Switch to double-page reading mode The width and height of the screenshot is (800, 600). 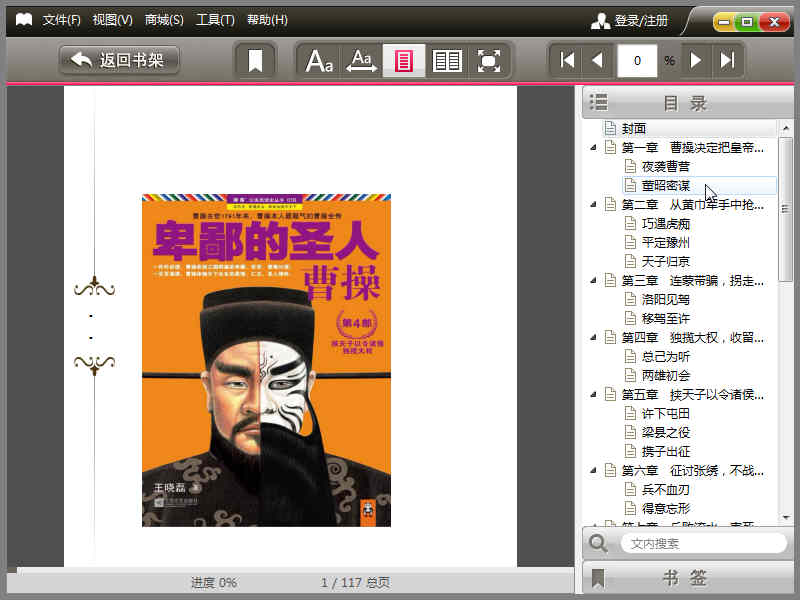point(446,61)
